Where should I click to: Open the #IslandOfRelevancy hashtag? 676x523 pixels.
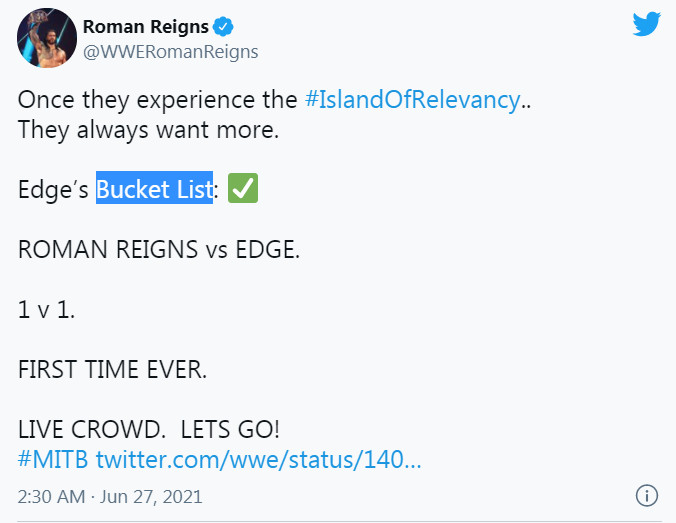(413, 100)
